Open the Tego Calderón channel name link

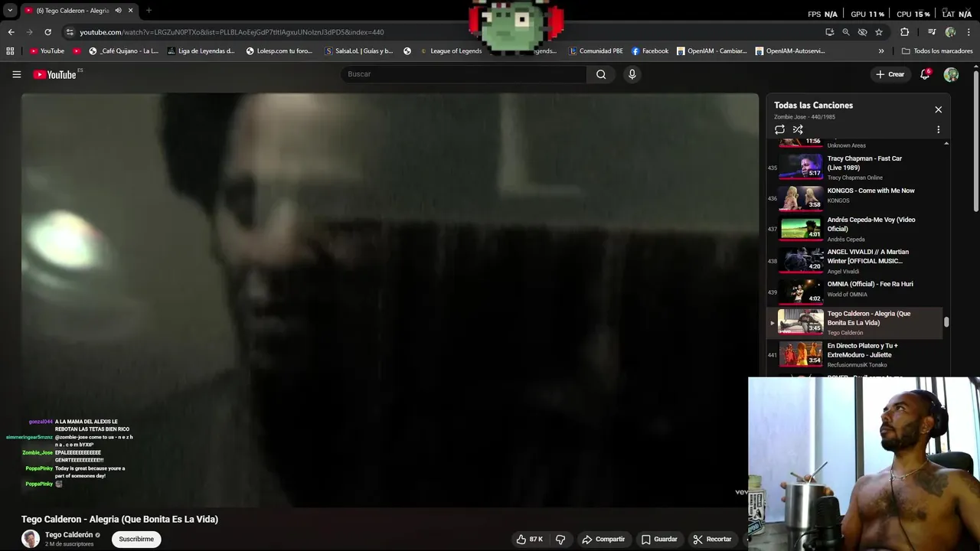point(69,535)
